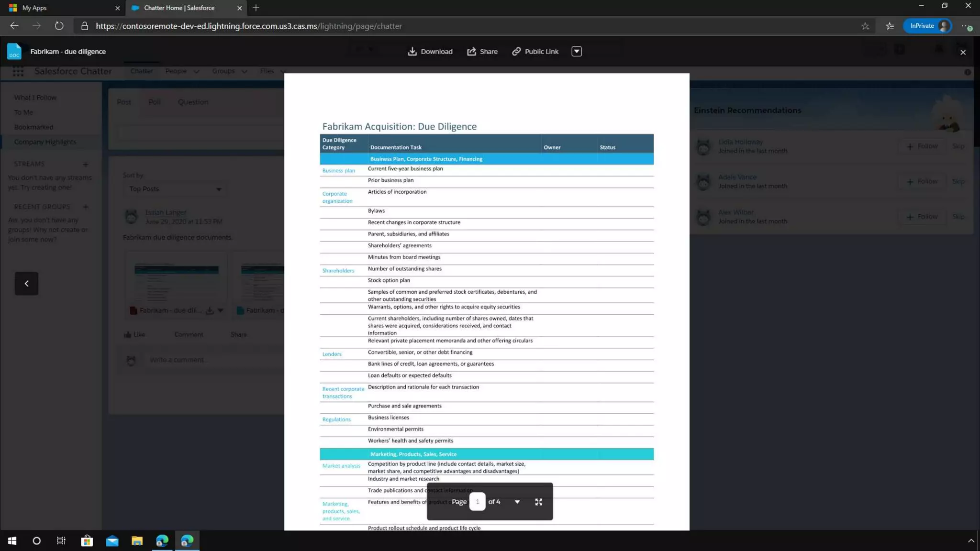Open the InPrivate profile button

click(x=927, y=26)
